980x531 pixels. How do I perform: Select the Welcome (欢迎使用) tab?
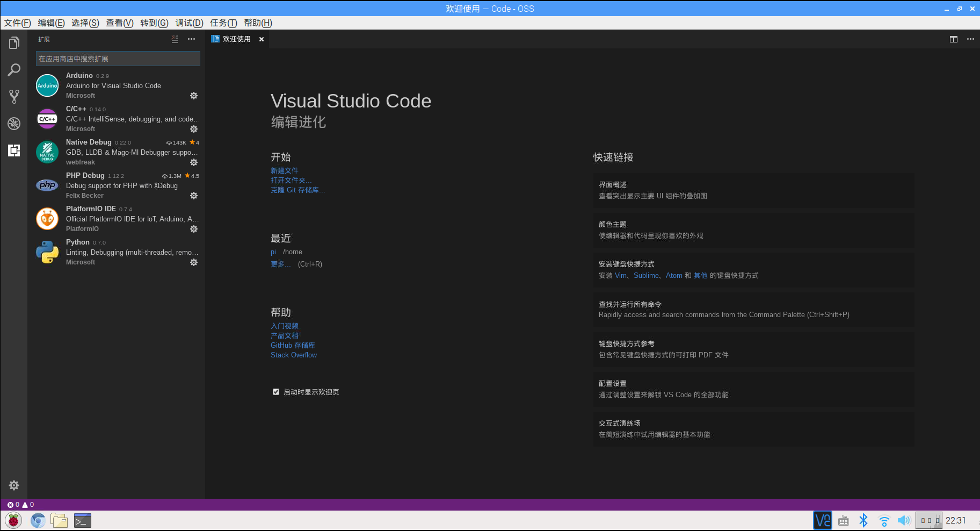[236, 39]
